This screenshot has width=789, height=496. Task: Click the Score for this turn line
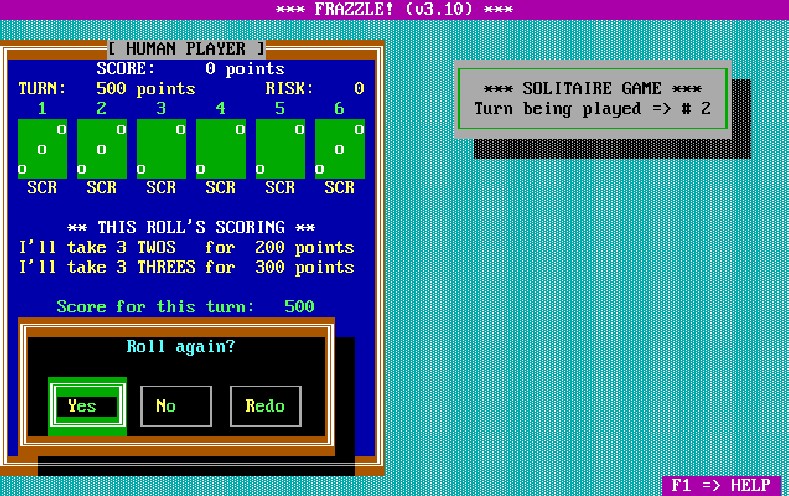coord(186,306)
